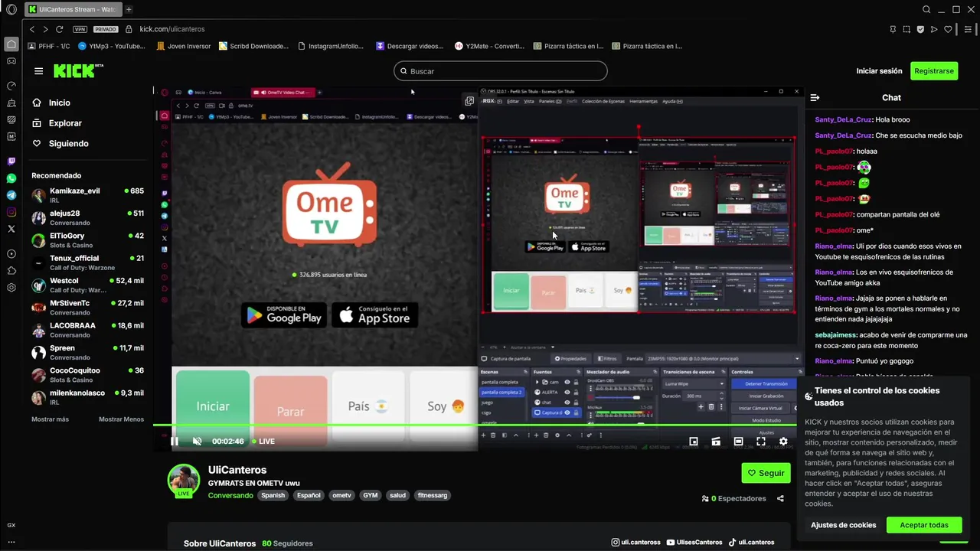Screen dimensions: 980x551
Task: Open stream in picture-in-picture mini player
Action: [x=694, y=442]
